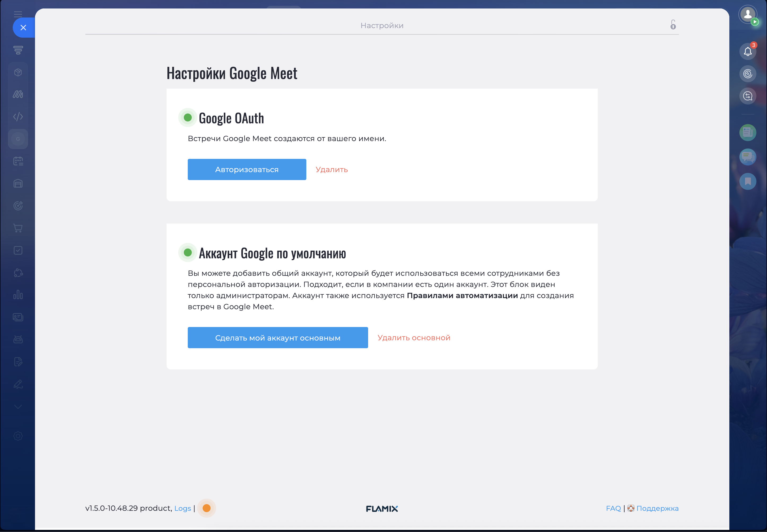Open the hamburger menu at top left

coord(18,14)
